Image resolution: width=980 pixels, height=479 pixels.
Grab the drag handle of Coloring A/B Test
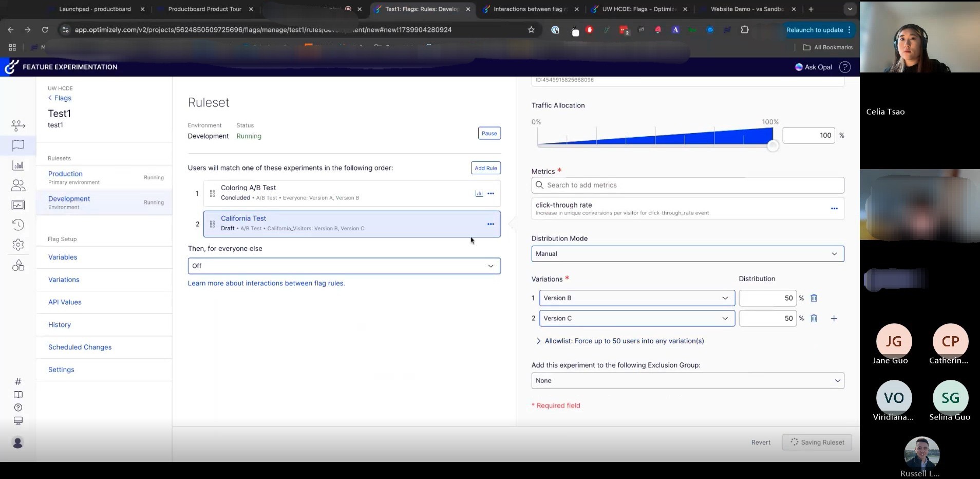coord(212,193)
